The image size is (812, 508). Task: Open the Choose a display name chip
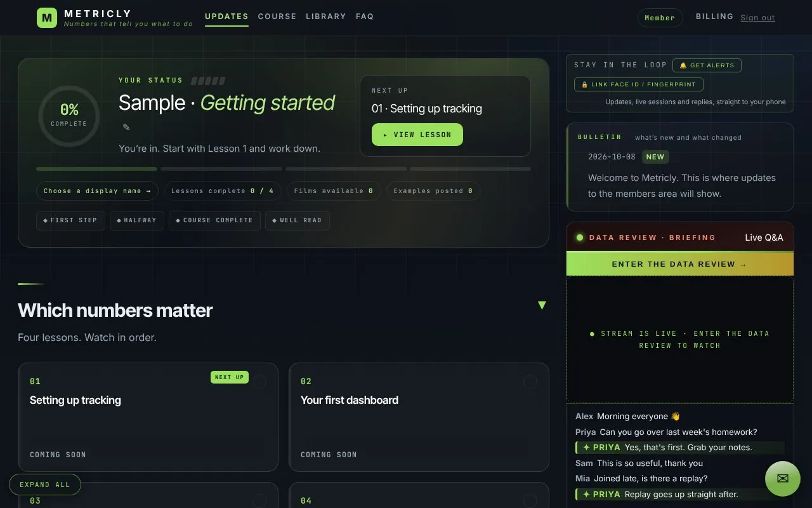tap(98, 191)
